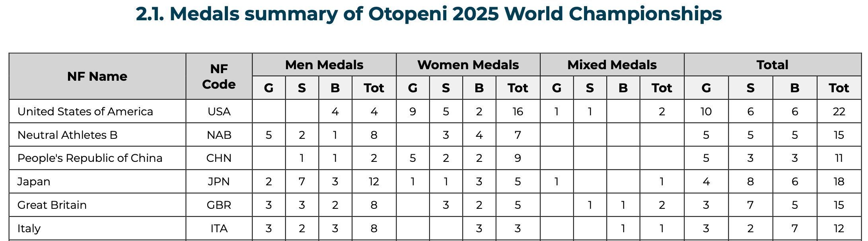Click the rightmost Total group header
The height and width of the screenshot is (241, 868).
pos(772,65)
